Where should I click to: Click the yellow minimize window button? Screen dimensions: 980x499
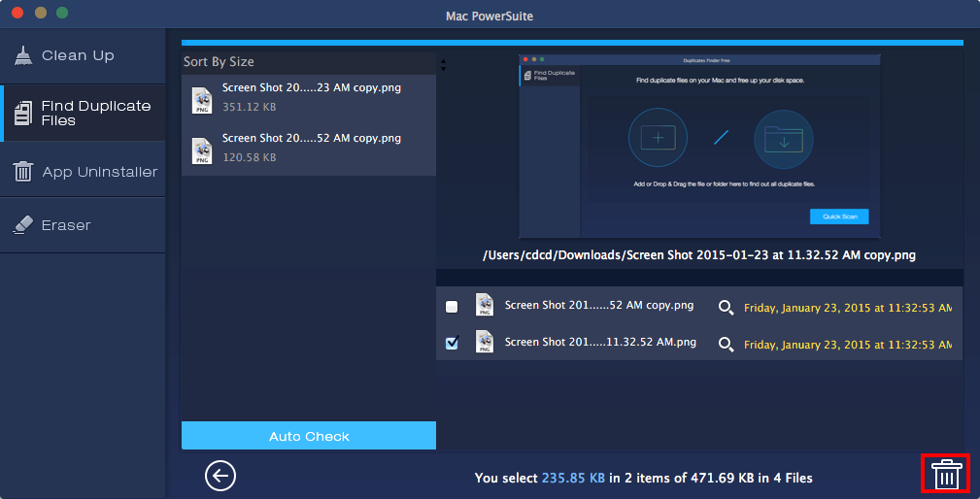[x=41, y=13]
